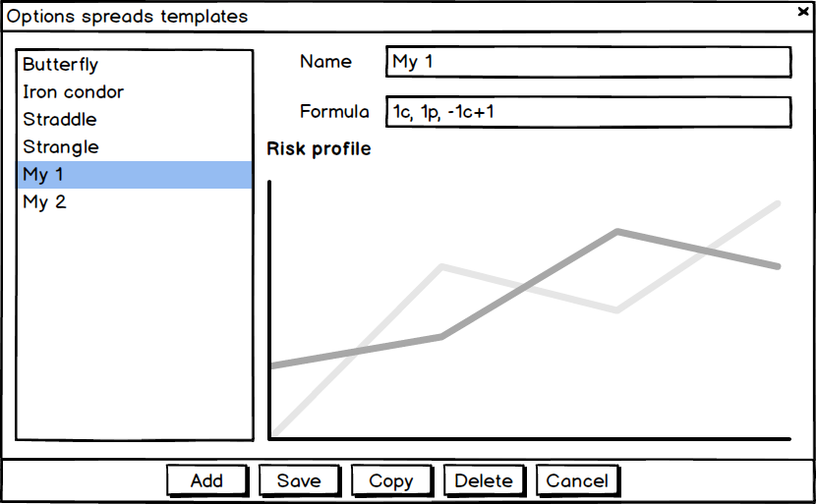Click into the Name input field
The image size is (816, 504).
(589, 62)
